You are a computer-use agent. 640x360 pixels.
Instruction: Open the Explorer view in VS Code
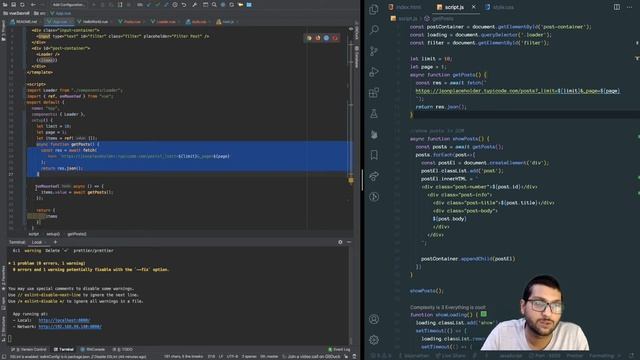tap(373, 9)
